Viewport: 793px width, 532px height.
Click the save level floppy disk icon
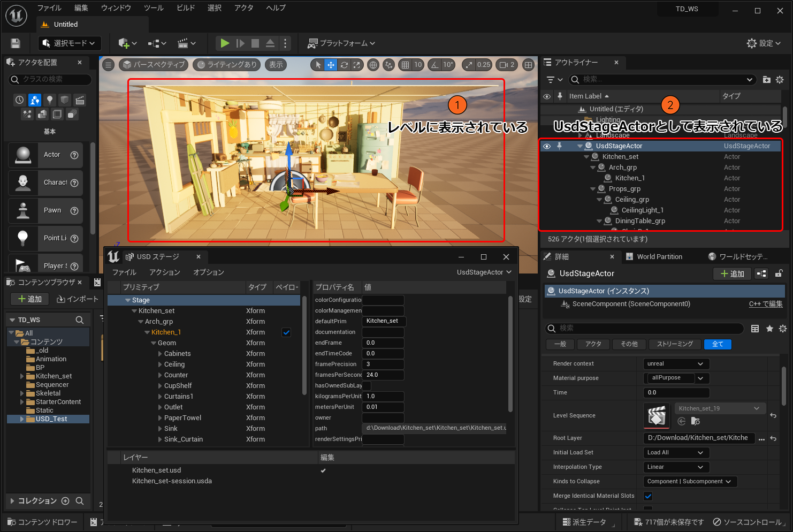(16, 43)
